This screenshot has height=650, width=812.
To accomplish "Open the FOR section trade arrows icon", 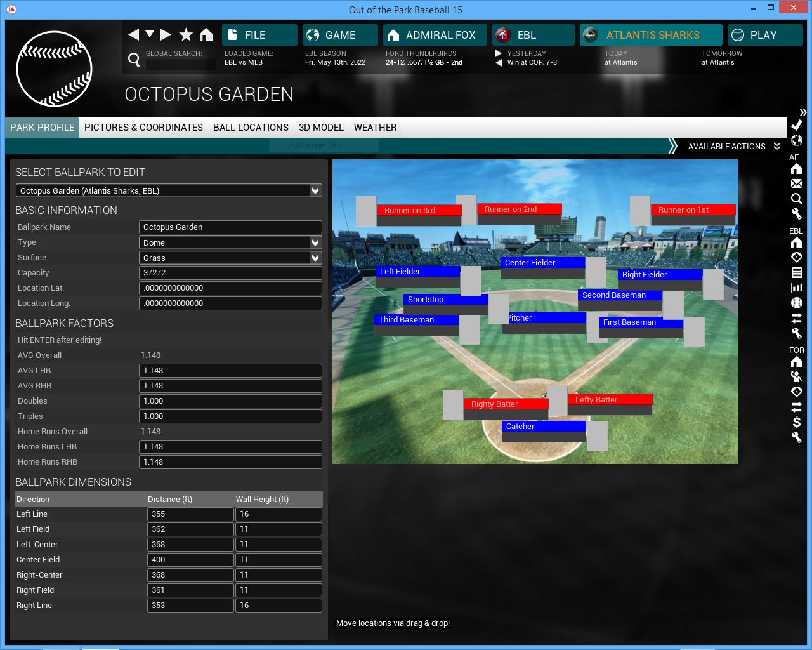I will tap(797, 407).
